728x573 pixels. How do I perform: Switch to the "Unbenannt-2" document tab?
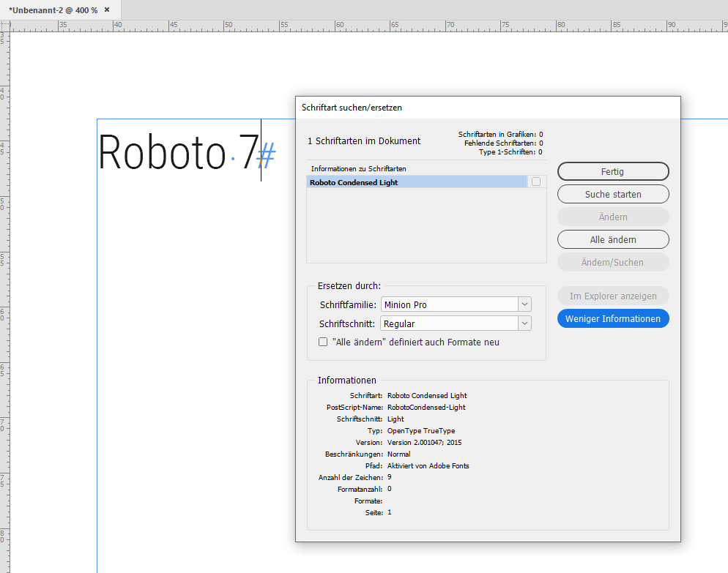pos(51,11)
